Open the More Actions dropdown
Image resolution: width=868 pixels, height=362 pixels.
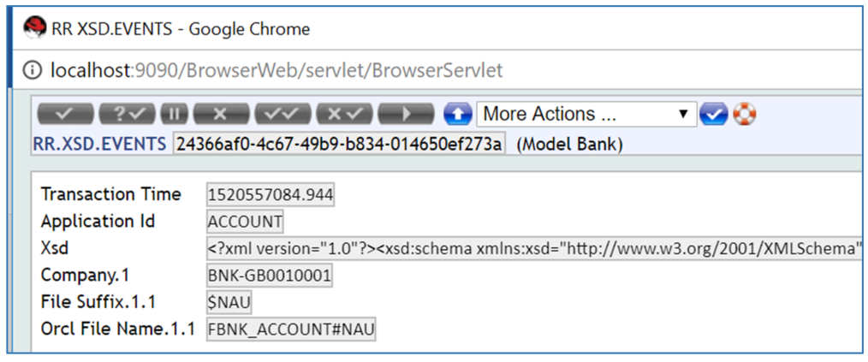tap(586, 114)
